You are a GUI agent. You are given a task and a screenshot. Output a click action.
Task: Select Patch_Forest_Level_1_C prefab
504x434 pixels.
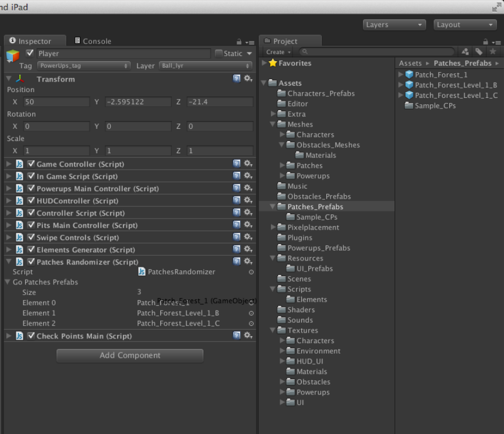[456, 95]
